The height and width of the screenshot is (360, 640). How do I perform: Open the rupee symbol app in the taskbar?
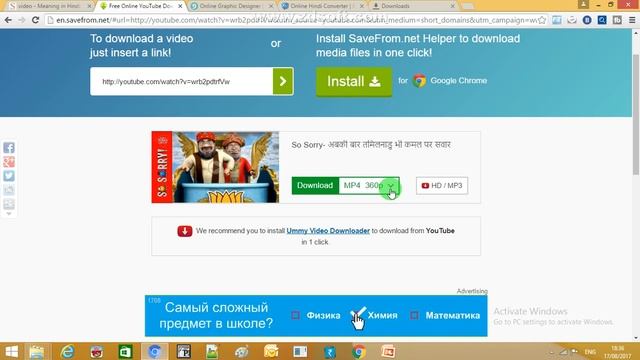[x=329, y=351]
